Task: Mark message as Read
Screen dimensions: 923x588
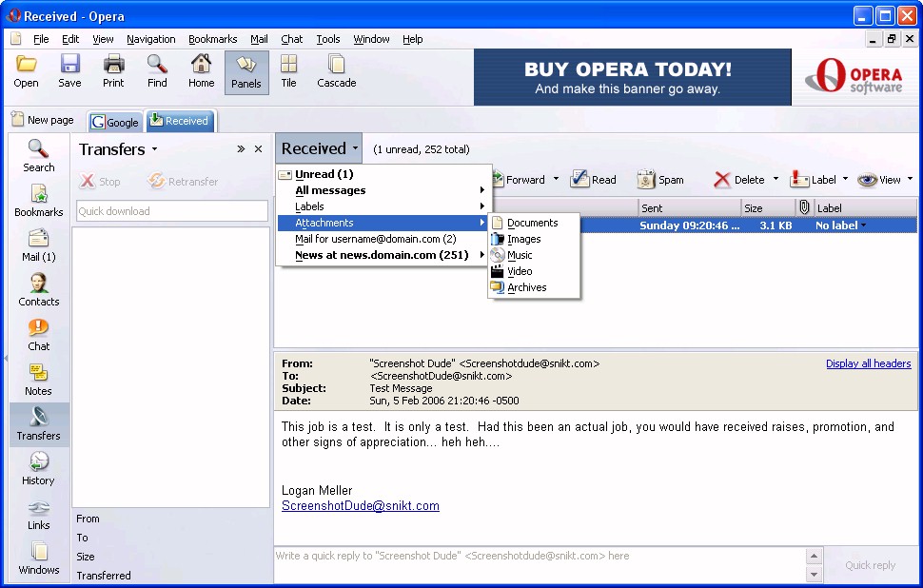Action: pyautogui.click(x=594, y=180)
